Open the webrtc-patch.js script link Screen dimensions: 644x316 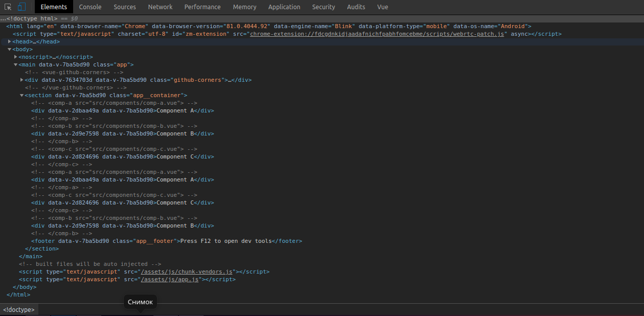tap(377, 34)
